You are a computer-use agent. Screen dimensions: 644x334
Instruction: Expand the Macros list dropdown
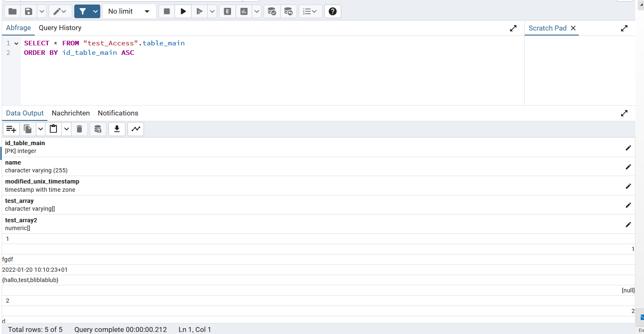(x=310, y=12)
